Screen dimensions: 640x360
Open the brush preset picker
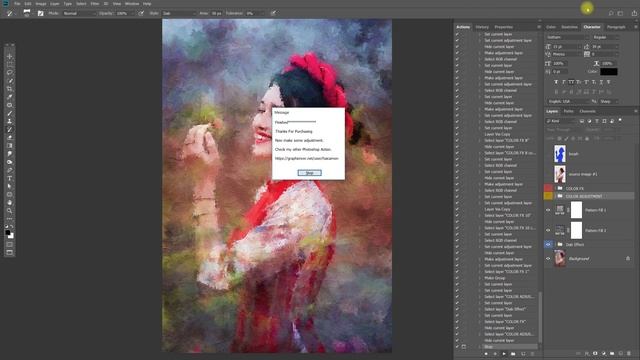[x=27, y=13]
